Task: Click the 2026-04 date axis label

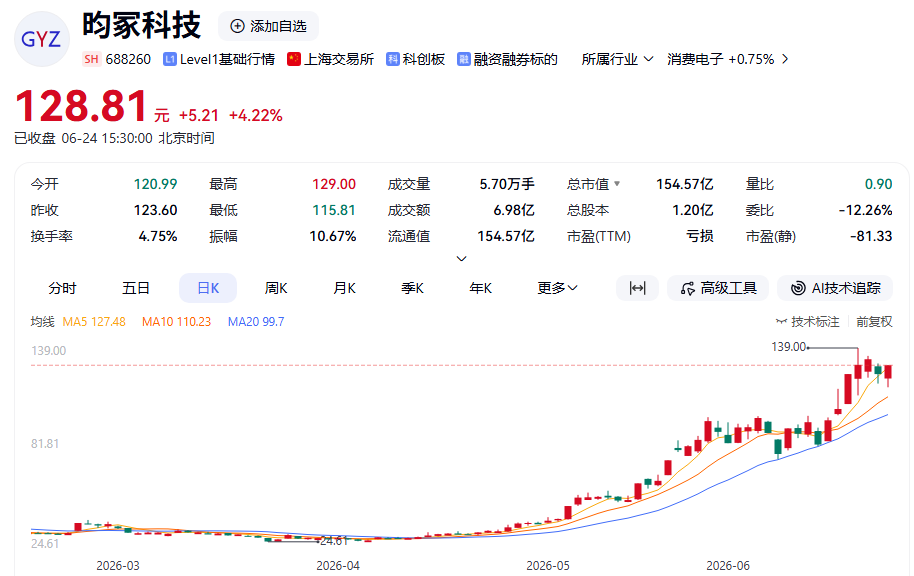Action: (338, 566)
